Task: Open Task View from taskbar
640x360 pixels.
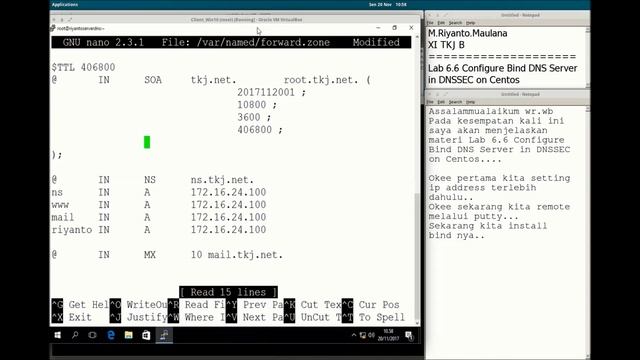Action: 93,335
